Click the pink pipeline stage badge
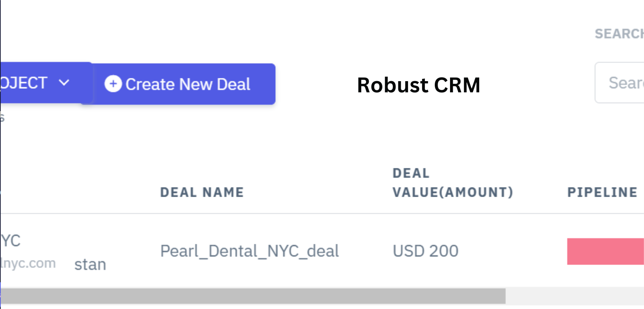Screen dimensions: 644x309 tap(605, 251)
